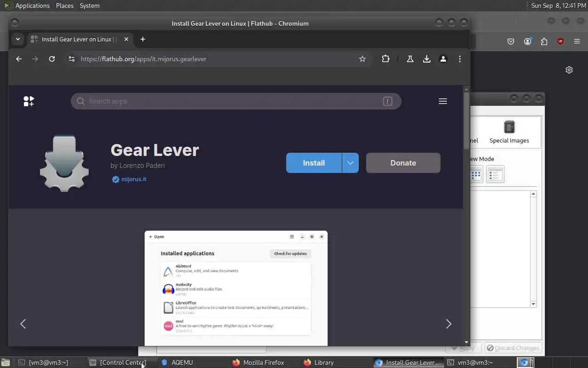The image size is (588, 368).
Task: Open the Applications menu
Action: [32, 6]
